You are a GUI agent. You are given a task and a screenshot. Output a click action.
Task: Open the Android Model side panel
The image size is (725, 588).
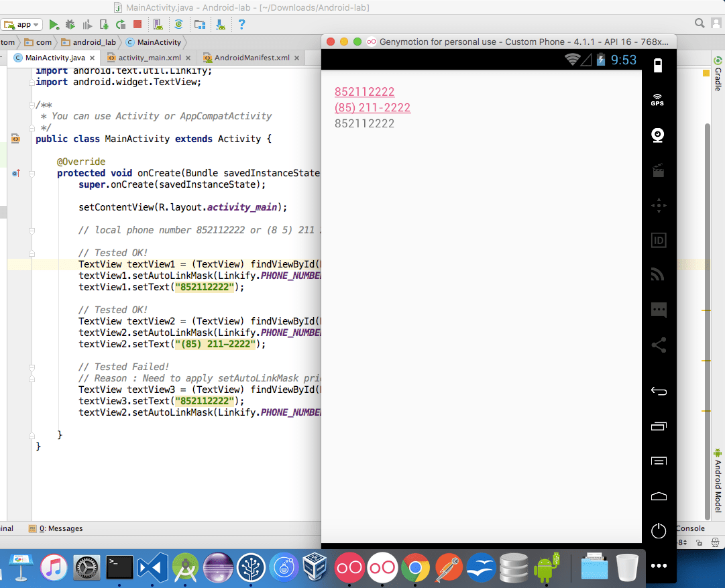tap(718, 481)
